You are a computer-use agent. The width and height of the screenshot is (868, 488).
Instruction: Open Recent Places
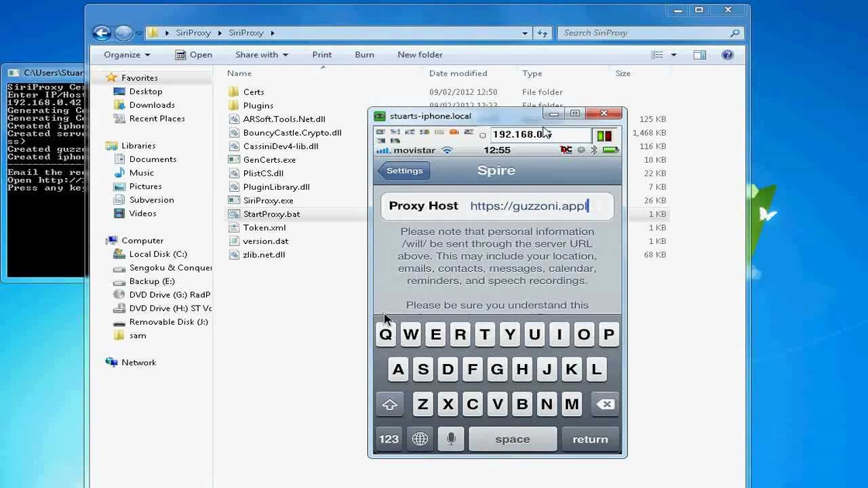coord(157,119)
